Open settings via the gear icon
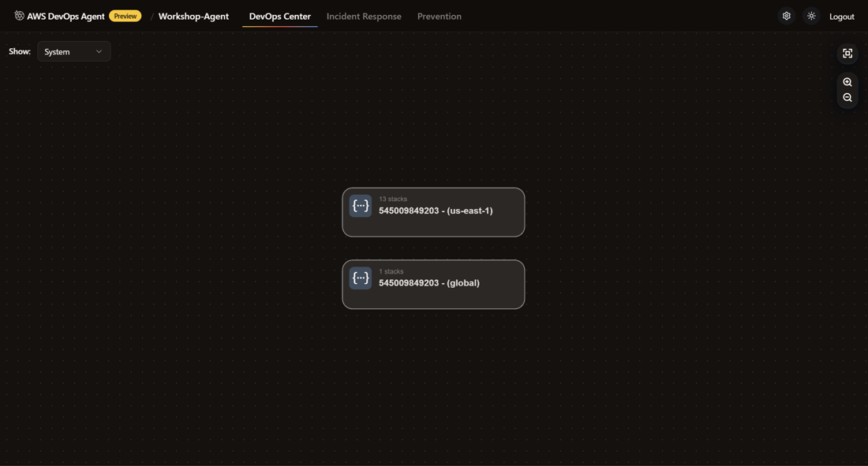This screenshot has height=466, width=868. pyautogui.click(x=785, y=15)
